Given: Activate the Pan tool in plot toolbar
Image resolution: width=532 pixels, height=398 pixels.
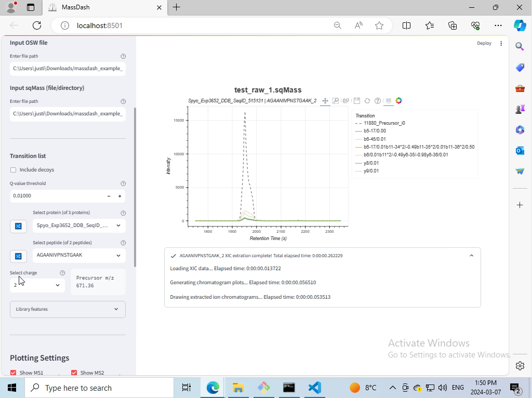Looking at the screenshot, I should tap(325, 101).
